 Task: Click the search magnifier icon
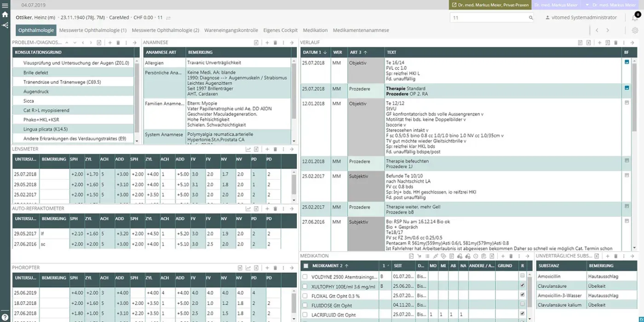coord(531,17)
